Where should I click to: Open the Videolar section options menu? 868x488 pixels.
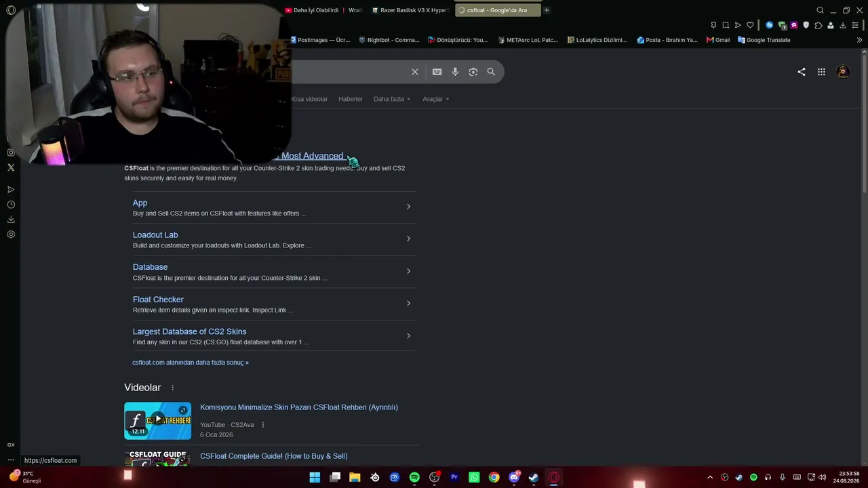coord(172,388)
